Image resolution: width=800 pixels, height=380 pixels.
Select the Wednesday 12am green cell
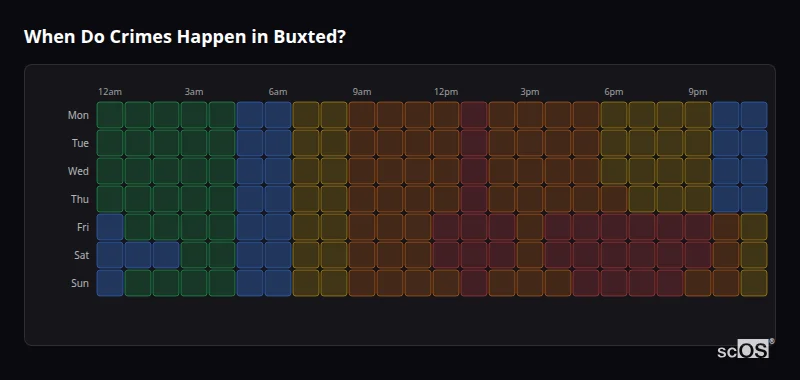tap(110, 171)
